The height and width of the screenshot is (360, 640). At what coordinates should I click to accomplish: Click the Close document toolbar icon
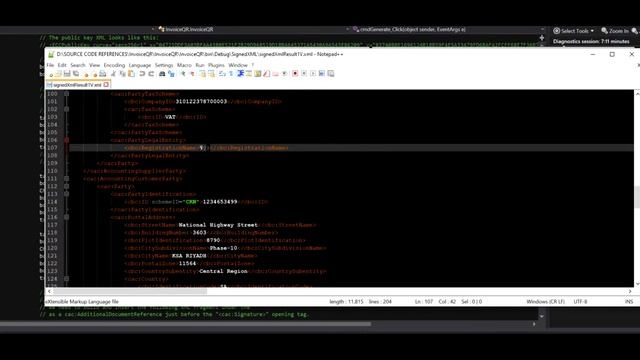point(86,74)
